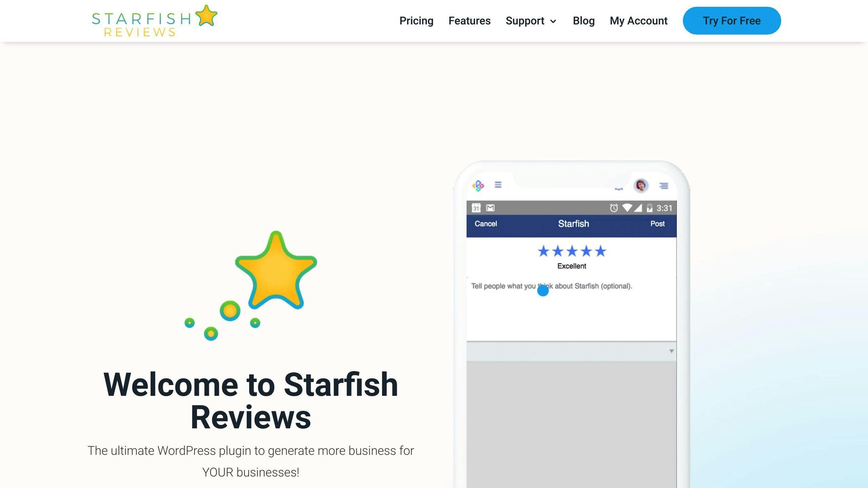The image size is (868, 488).
Task: Click the calendar icon in phone status bar
Action: 476,208
